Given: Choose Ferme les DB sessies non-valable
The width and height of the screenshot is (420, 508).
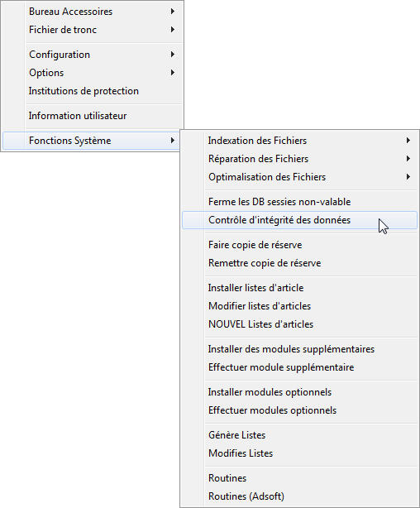Looking at the screenshot, I should [299, 202].
